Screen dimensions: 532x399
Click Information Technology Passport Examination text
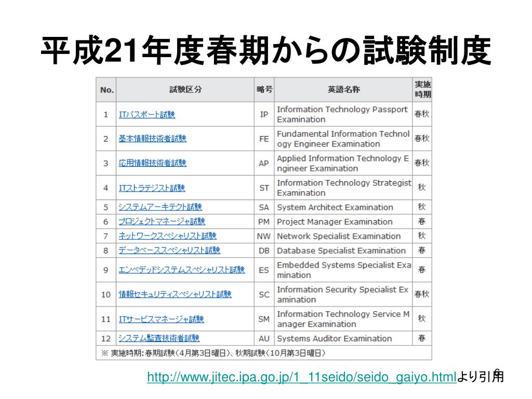(x=342, y=115)
